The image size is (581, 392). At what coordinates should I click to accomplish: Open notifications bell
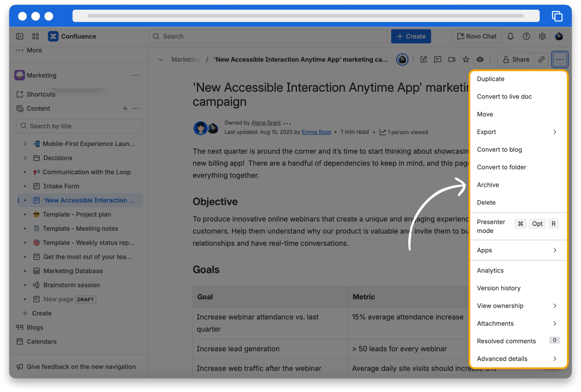tap(511, 36)
